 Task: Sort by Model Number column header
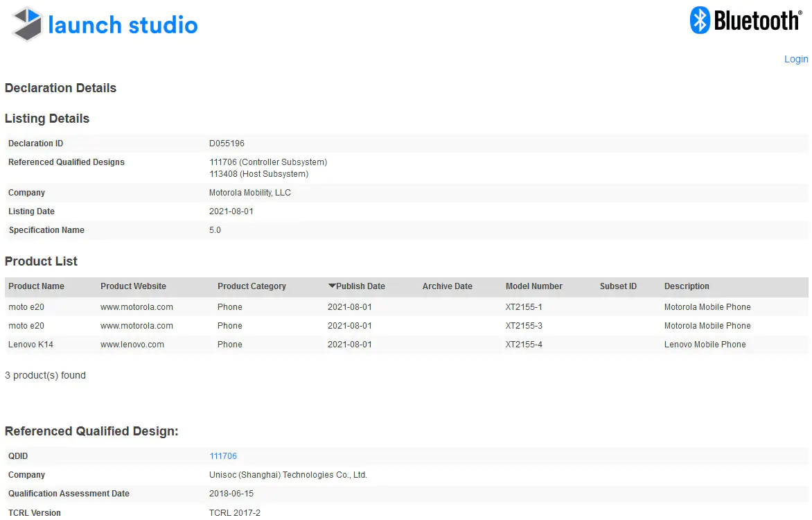coord(534,286)
